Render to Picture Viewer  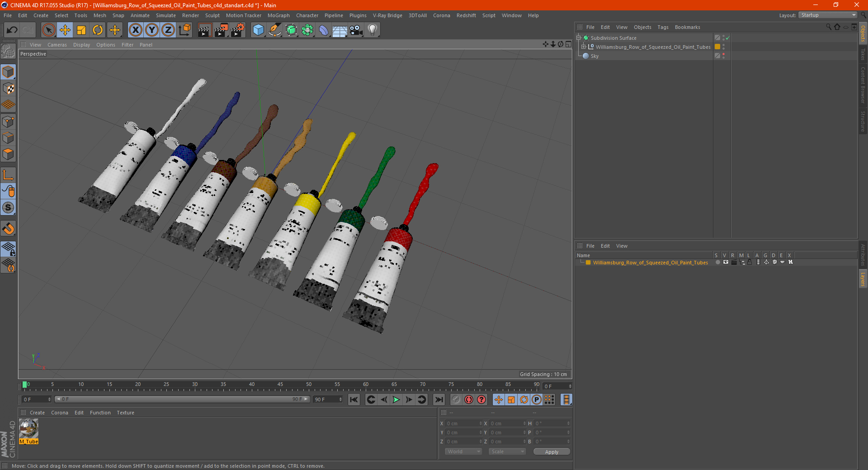point(221,30)
